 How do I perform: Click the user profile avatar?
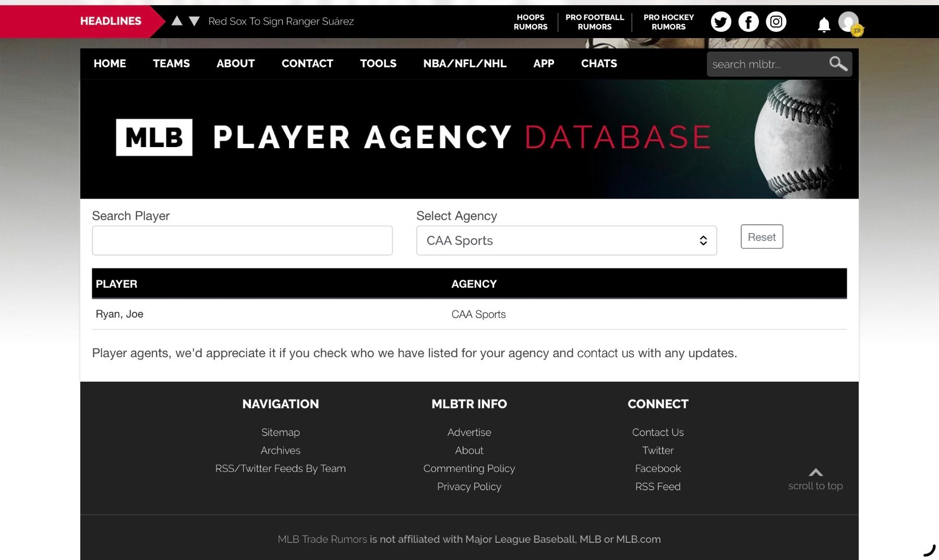849,22
